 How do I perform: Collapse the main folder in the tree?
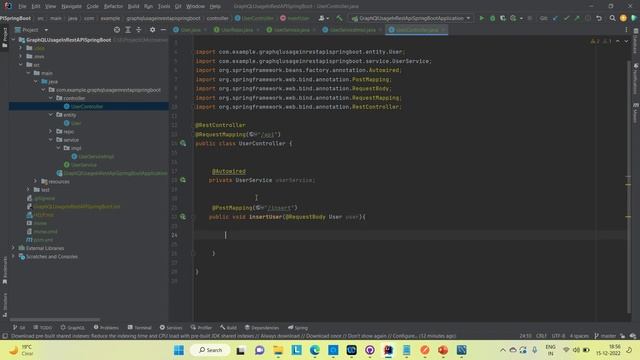(28, 73)
